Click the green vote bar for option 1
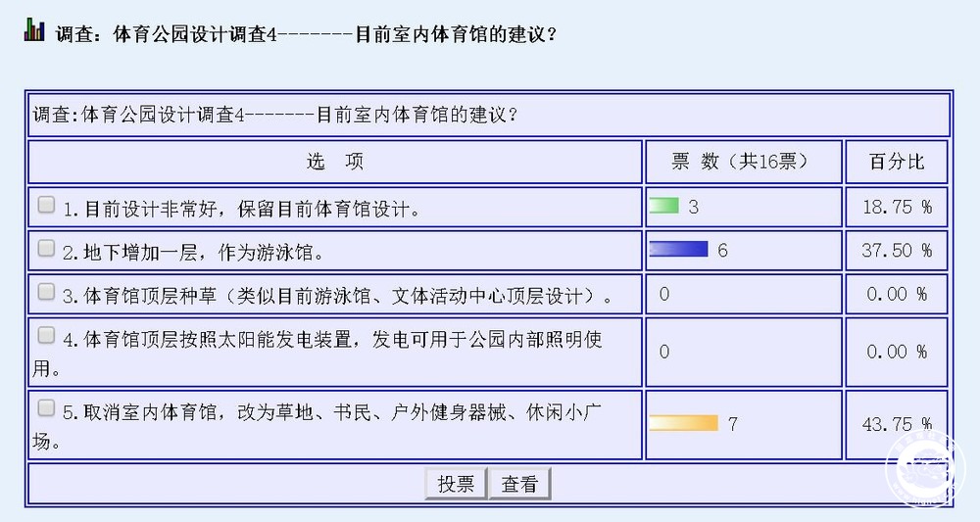 pos(663,206)
